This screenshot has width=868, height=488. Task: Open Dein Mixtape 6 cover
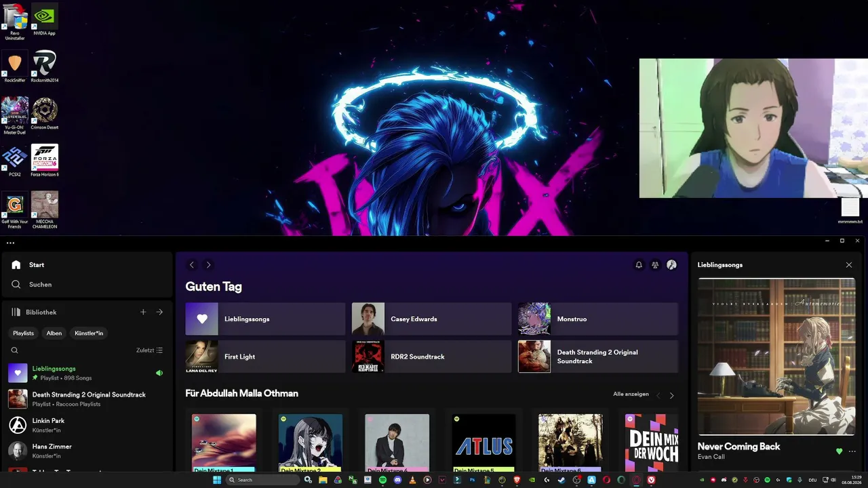pos(570,443)
